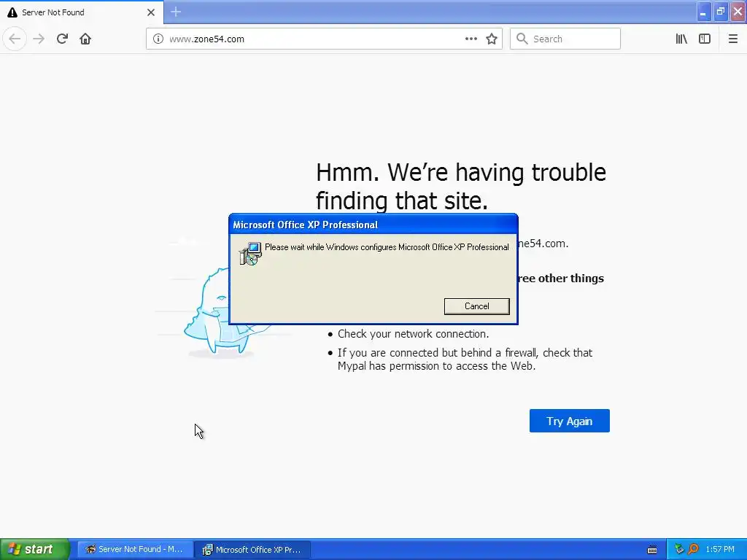747x560 pixels.
Task: Click the Try Again button
Action: [x=569, y=421]
